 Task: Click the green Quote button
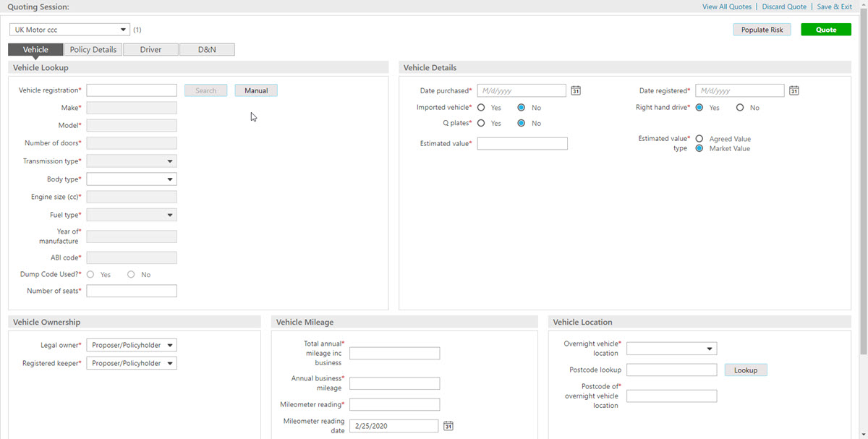tap(826, 30)
